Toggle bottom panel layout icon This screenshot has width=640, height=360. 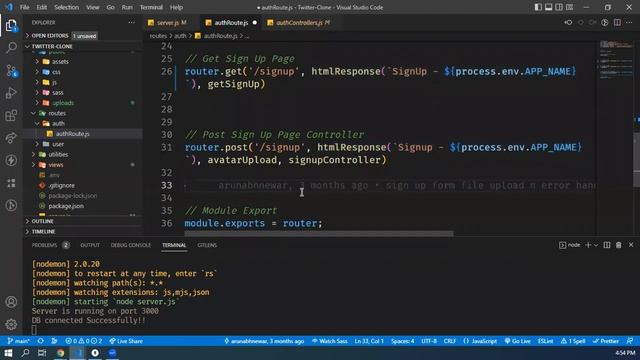549,7
